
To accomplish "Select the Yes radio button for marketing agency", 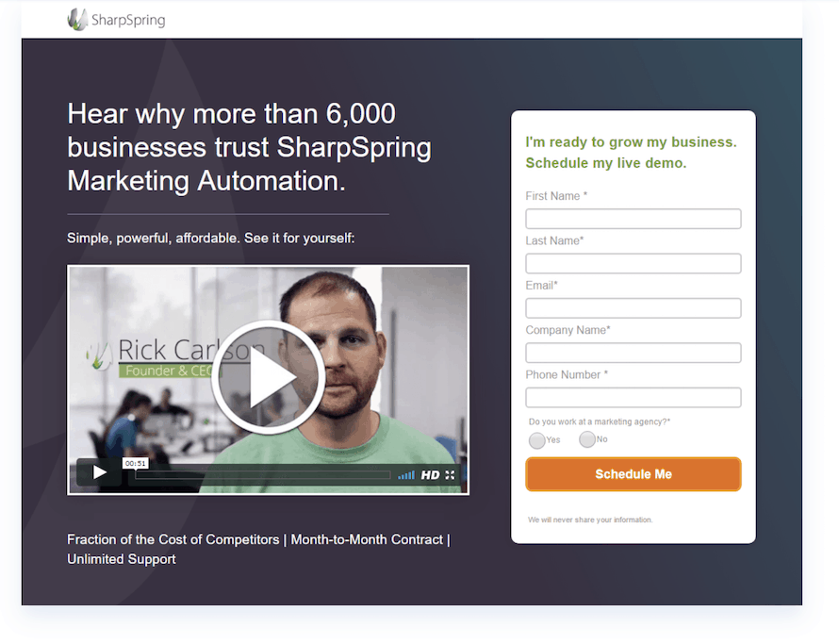I will tap(536, 440).
